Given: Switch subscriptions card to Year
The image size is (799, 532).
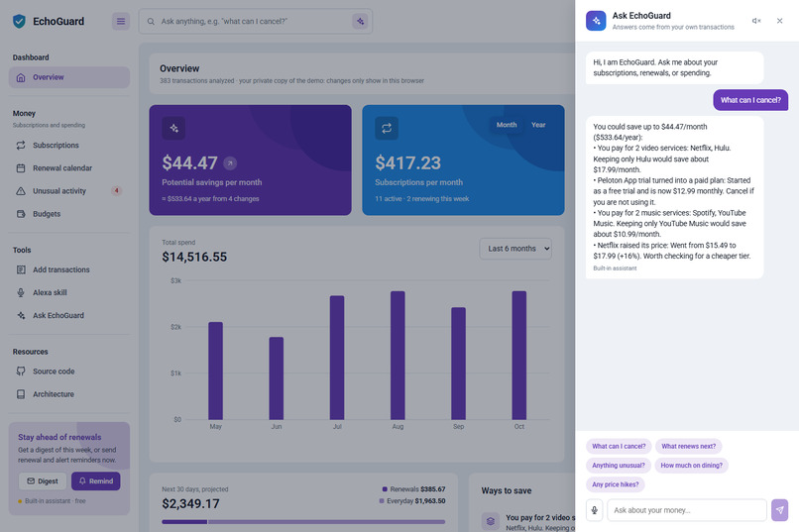Looking at the screenshot, I should pos(538,125).
